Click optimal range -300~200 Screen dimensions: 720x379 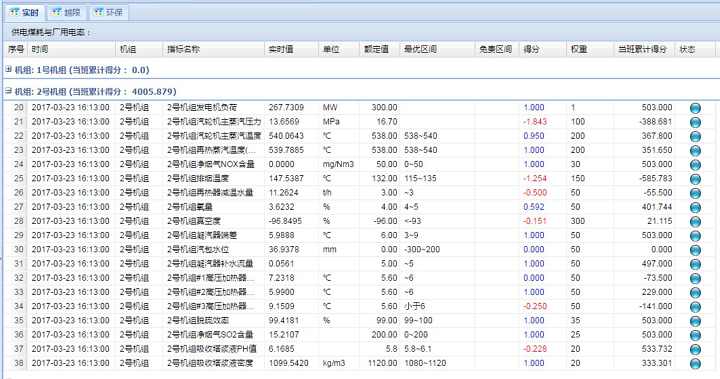(422, 249)
